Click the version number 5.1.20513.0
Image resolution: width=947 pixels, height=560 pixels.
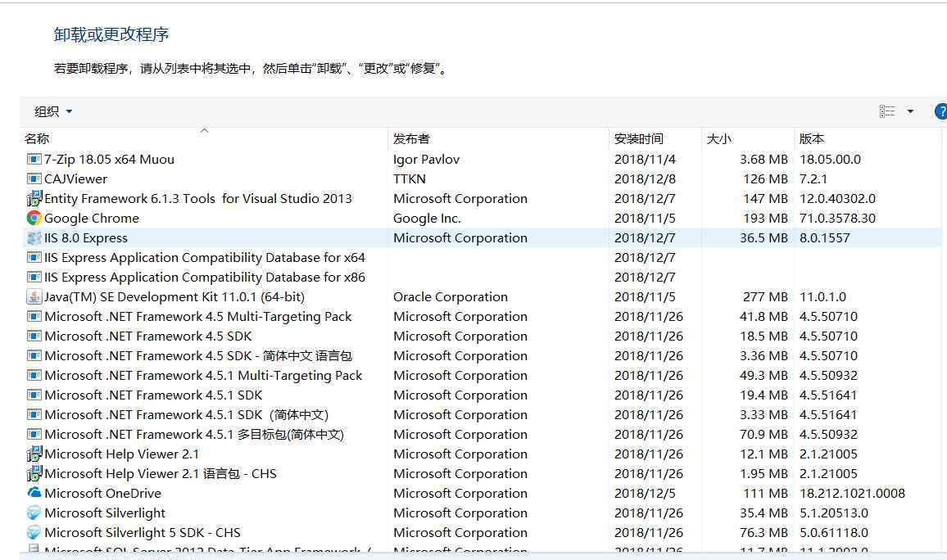[x=834, y=513]
